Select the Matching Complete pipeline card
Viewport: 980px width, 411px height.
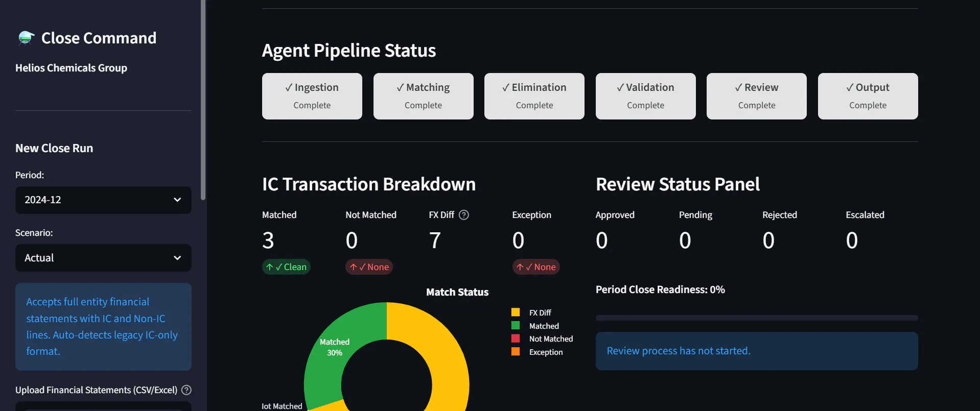tap(424, 96)
